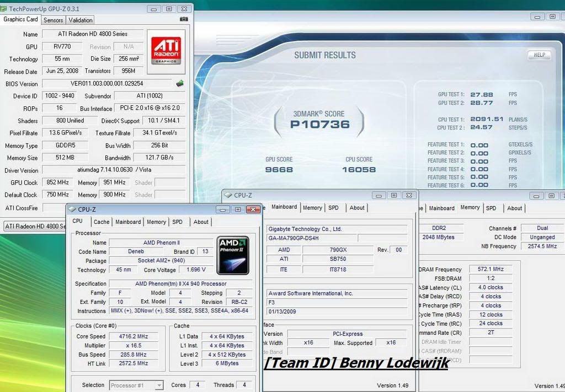Click the HT Link value 2572.5 MHz

(x=134, y=363)
